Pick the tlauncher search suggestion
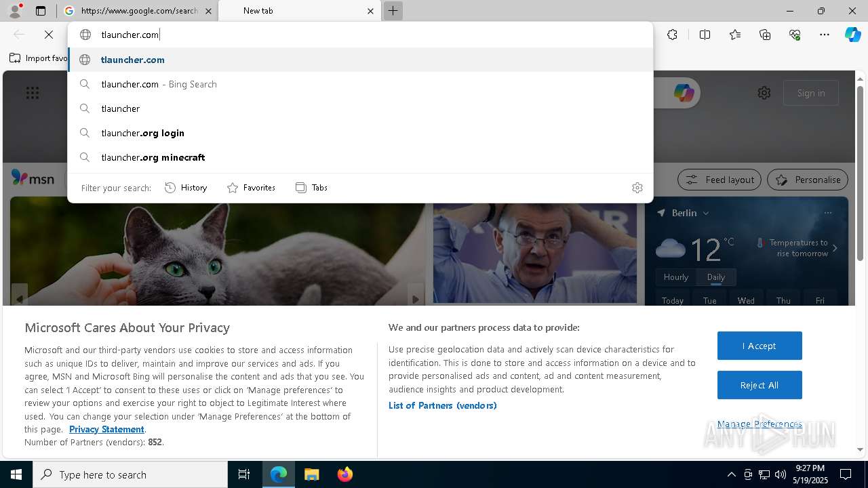The width and height of the screenshot is (868, 488). tap(360, 108)
